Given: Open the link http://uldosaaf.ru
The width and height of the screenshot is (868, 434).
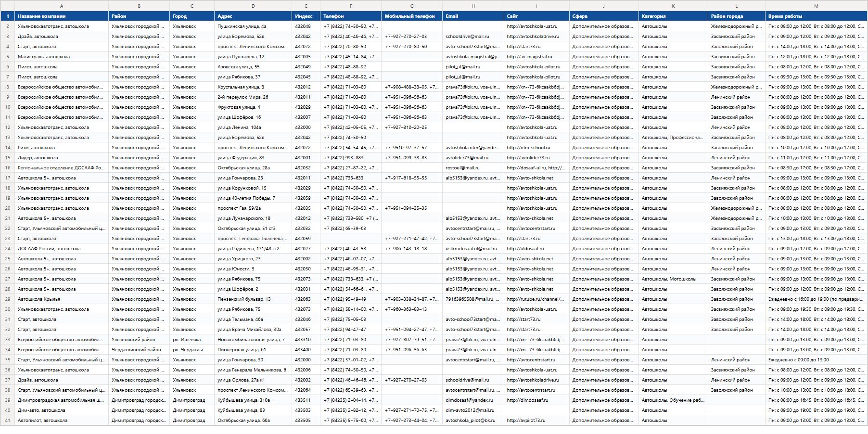Looking at the screenshot, I should tap(525, 249).
